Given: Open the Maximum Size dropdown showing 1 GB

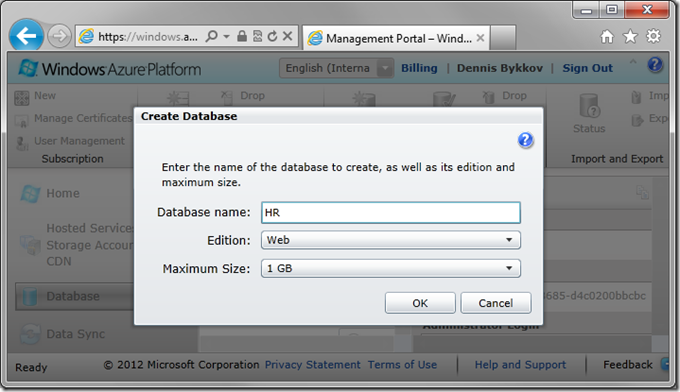Looking at the screenshot, I should 390,268.
